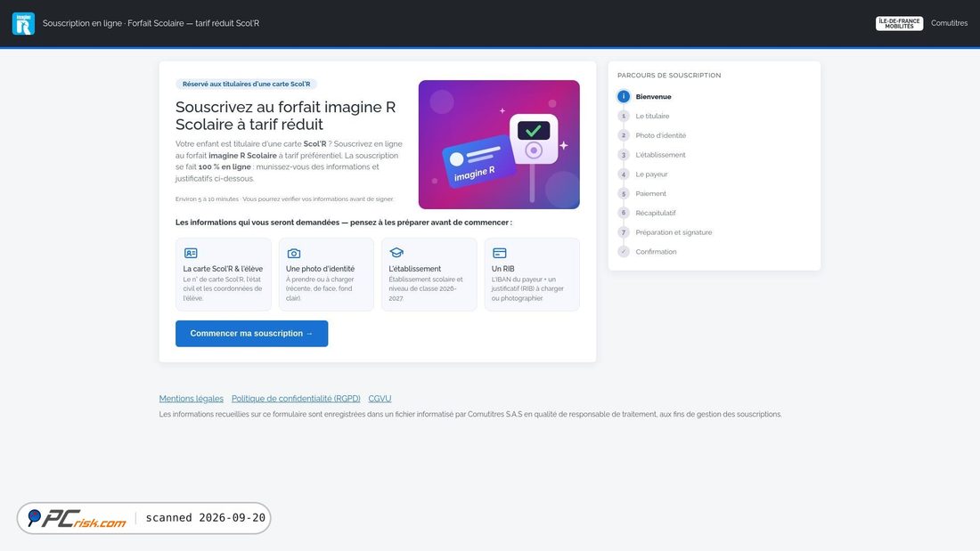
Task: Click the graduation cap icon for L'établissement
Action: pos(396,253)
